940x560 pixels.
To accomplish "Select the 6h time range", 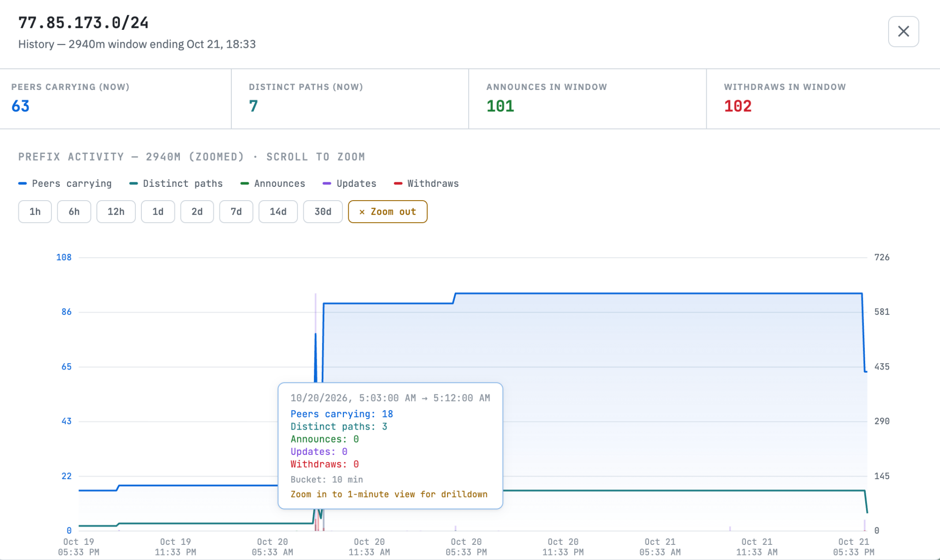I will pyautogui.click(x=74, y=212).
